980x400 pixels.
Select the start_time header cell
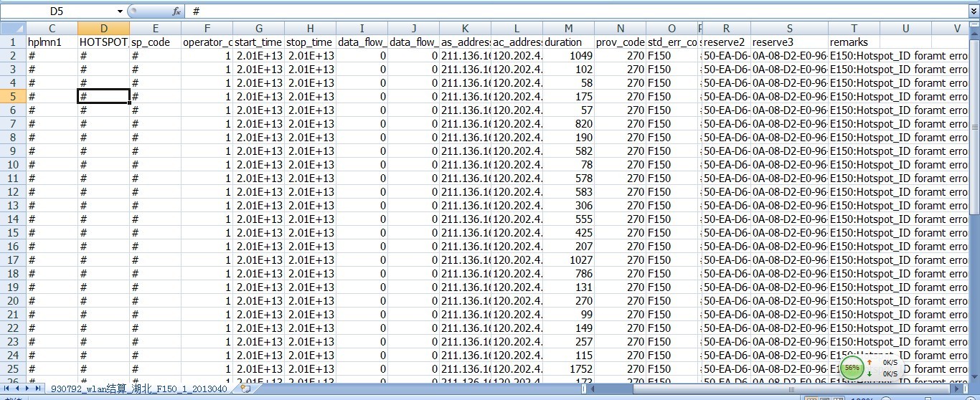[258, 42]
